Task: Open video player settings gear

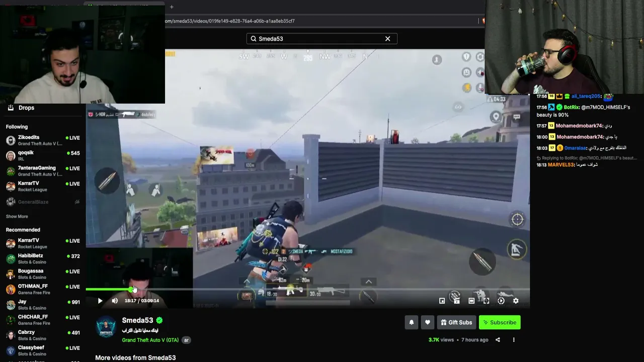Action: pos(516,301)
